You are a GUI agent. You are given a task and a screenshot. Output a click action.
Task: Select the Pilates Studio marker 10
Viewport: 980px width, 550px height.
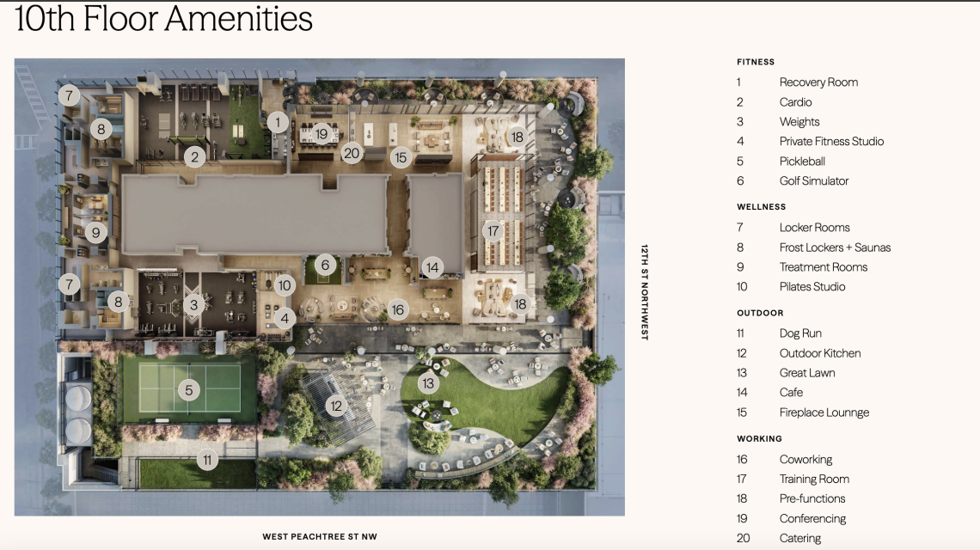pyautogui.click(x=285, y=285)
